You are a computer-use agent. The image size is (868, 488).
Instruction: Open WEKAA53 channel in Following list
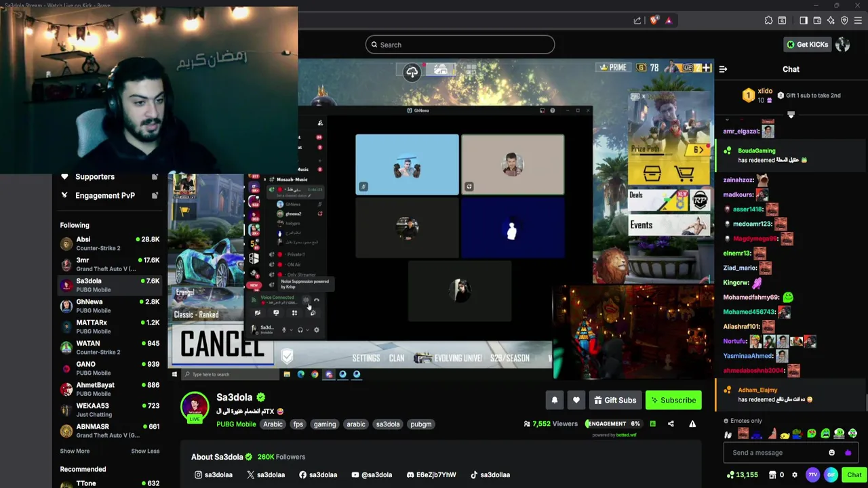(109, 410)
